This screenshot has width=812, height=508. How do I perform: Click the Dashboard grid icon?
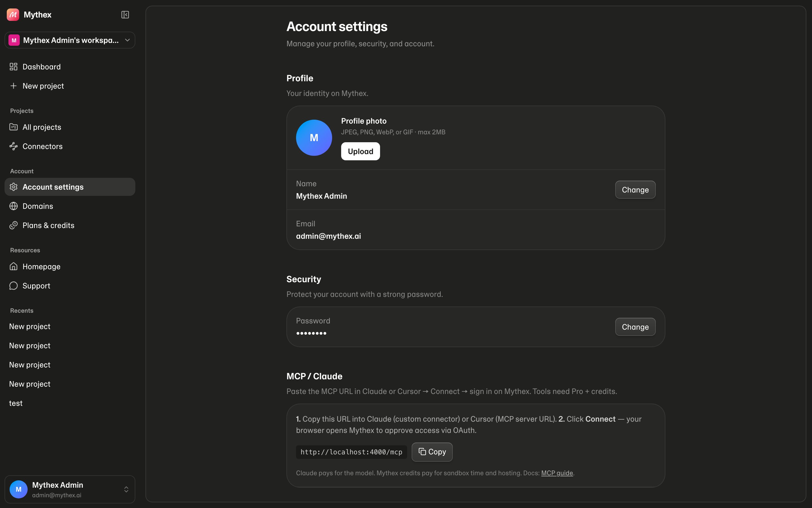point(14,67)
